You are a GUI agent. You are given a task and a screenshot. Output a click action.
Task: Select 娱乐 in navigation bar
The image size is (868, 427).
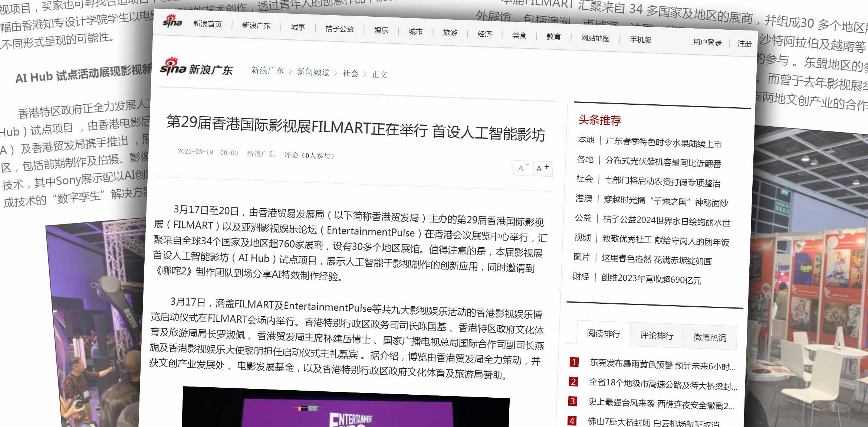[x=381, y=30]
